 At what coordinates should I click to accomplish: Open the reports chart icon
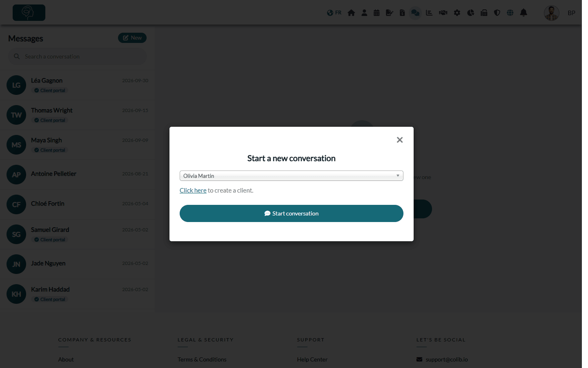[429, 13]
